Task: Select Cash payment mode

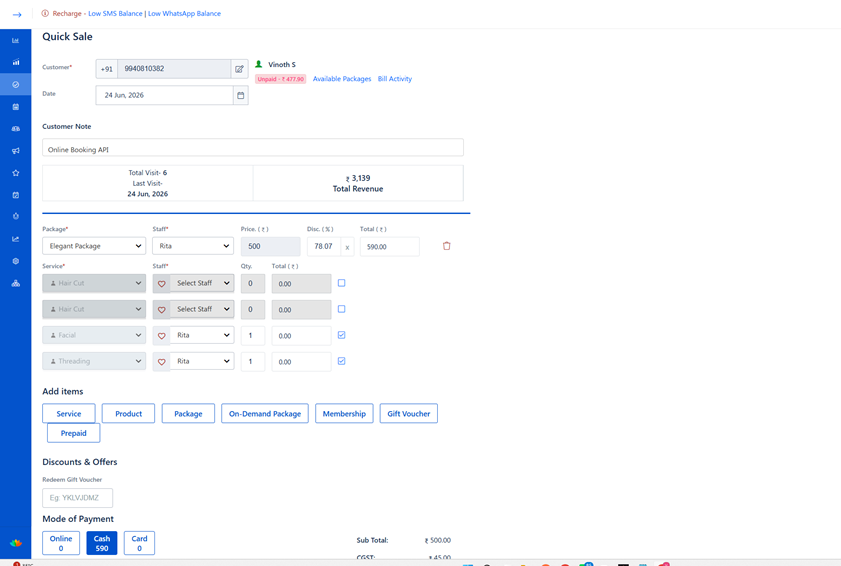Action: [x=102, y=543]
